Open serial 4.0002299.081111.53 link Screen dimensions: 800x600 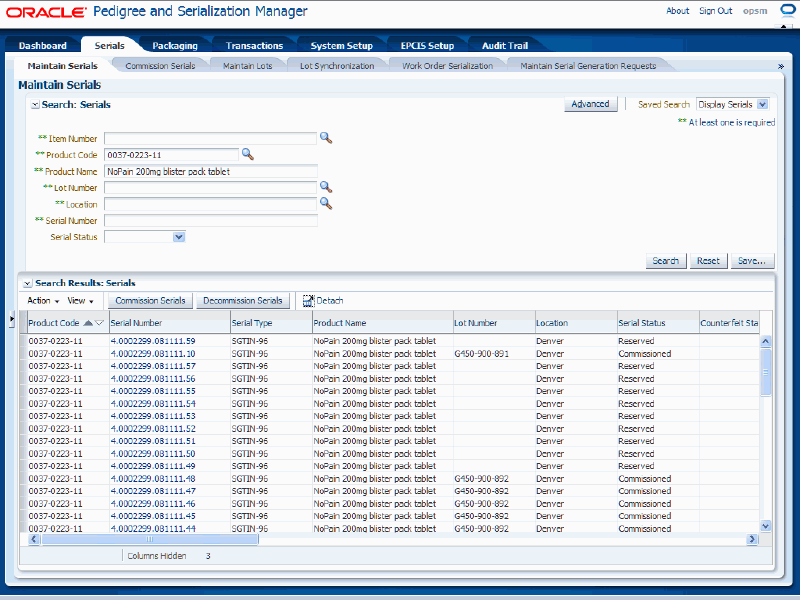[x=153, y=416]
